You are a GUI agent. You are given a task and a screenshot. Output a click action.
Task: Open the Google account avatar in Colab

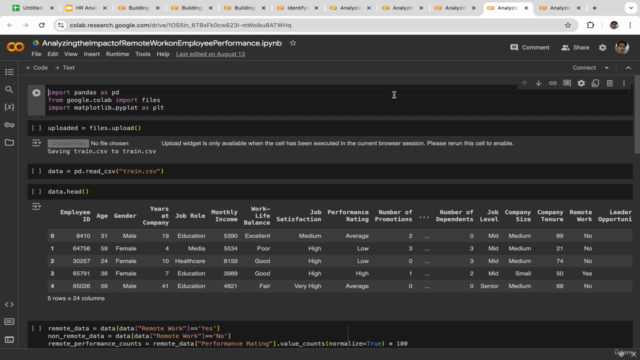[622, 47]
